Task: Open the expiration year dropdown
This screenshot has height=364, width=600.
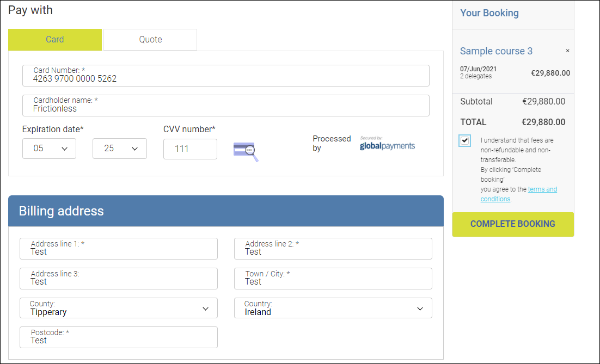Action: tap(120, 149)
